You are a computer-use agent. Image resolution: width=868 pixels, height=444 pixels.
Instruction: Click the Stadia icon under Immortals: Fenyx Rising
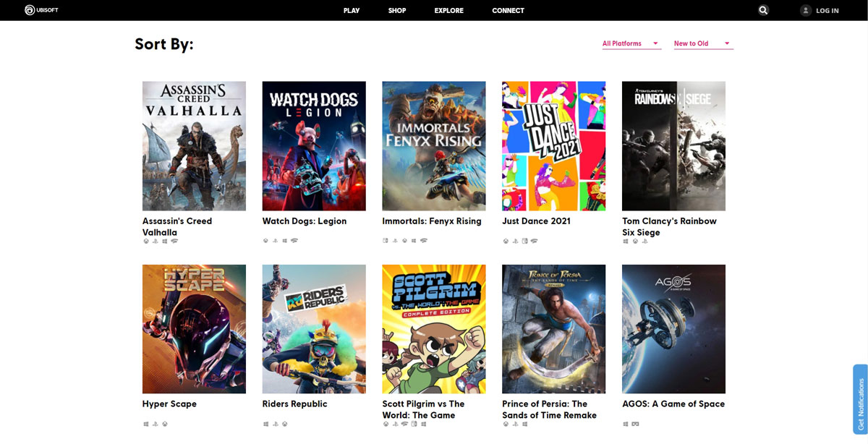point(423,241)
